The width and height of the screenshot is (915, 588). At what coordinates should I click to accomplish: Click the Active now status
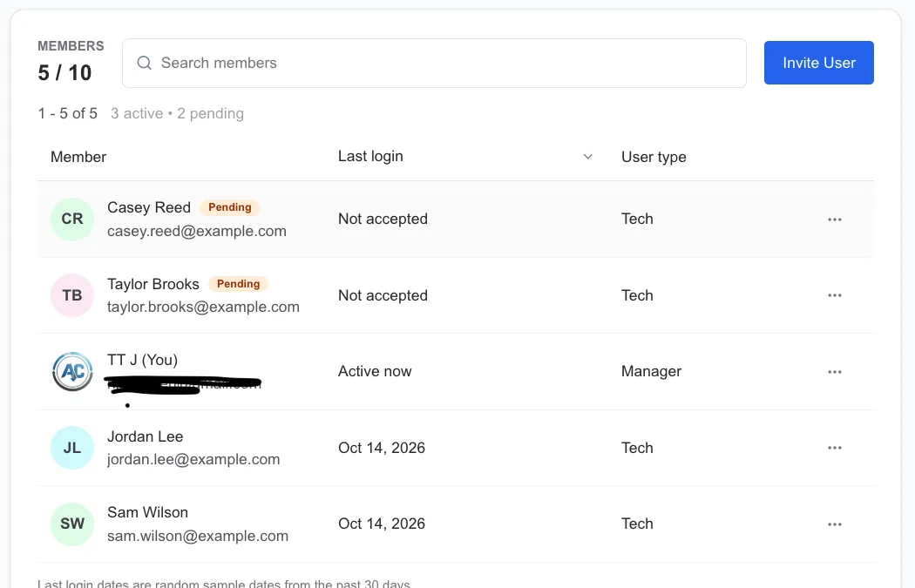click(x=375, y=371)
